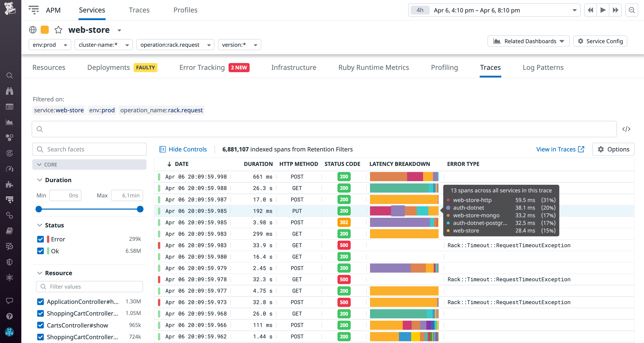Open Options using the gear icon
Screen dimensions: 644x343
(613, 149)
